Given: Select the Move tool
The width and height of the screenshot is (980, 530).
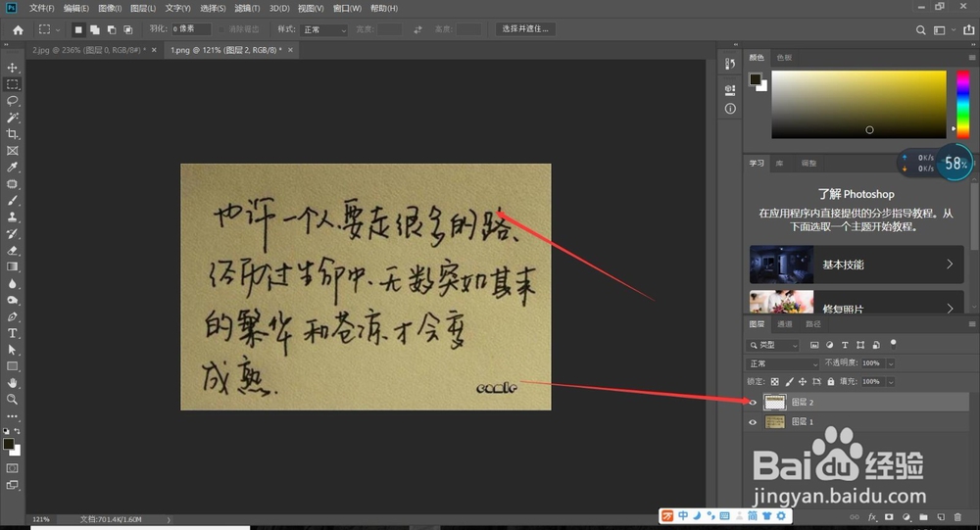Looking at the screenshot, I should click(x=13, y=68).
